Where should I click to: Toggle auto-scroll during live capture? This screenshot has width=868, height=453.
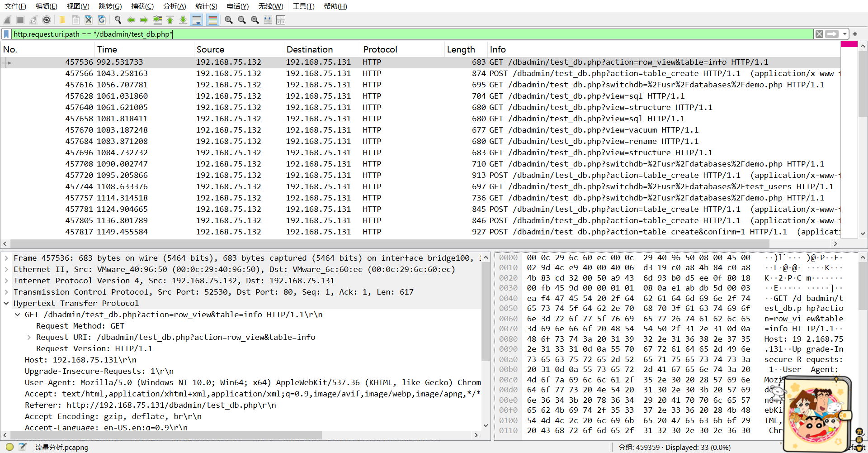[197, 20]
